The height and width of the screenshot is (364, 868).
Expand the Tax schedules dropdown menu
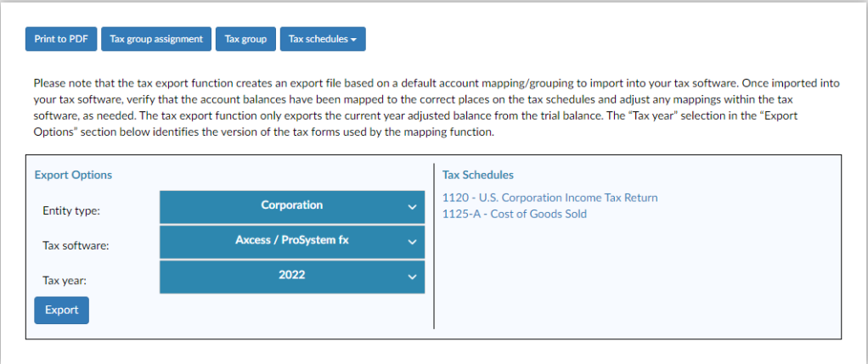322,39
